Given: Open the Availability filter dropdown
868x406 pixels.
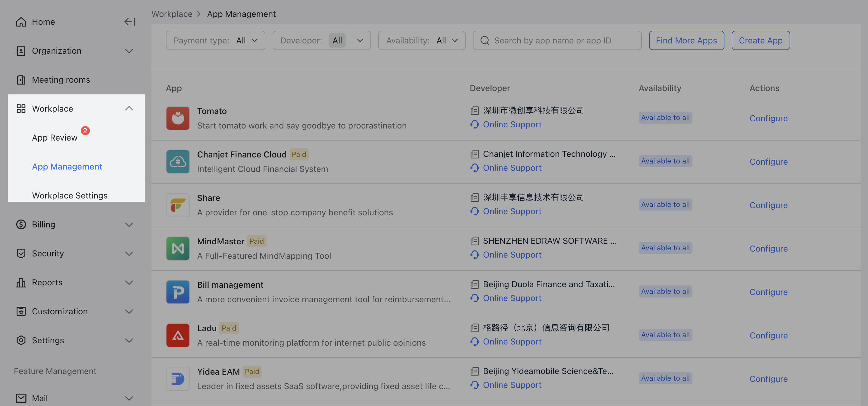Looking at the screenshot, I should point(422,40).
